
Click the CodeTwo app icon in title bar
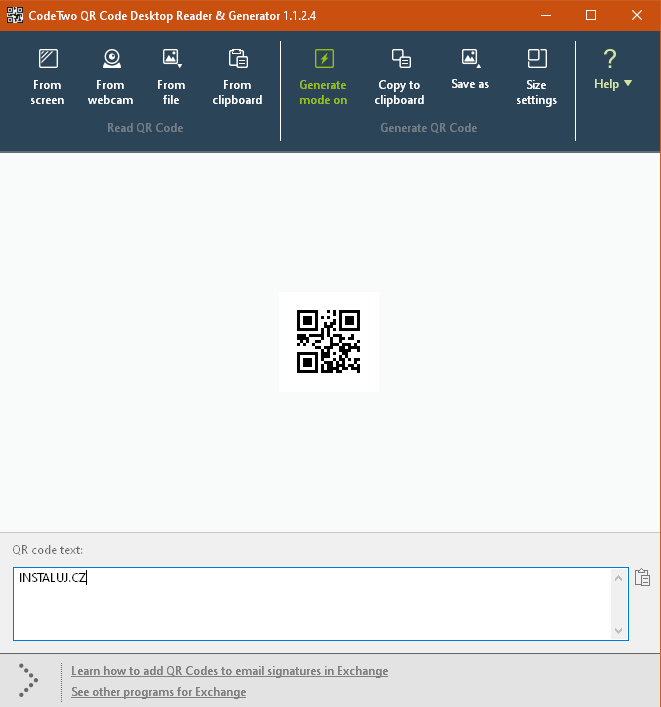15,15
